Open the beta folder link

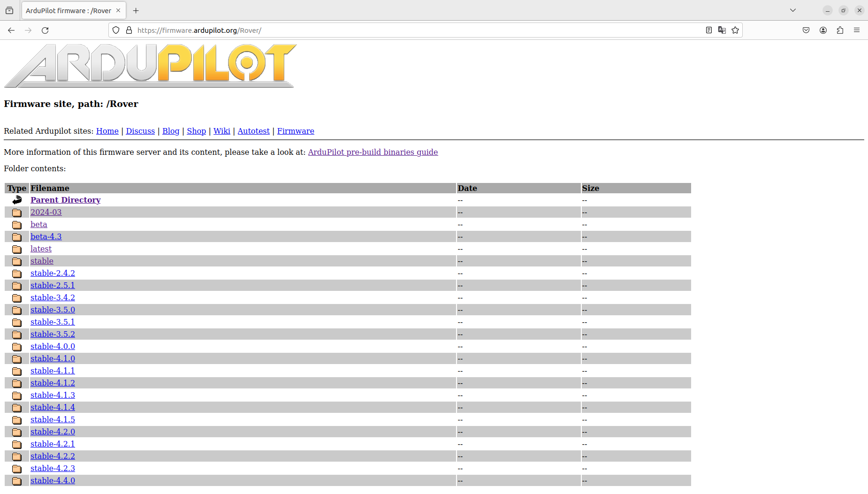39,224
